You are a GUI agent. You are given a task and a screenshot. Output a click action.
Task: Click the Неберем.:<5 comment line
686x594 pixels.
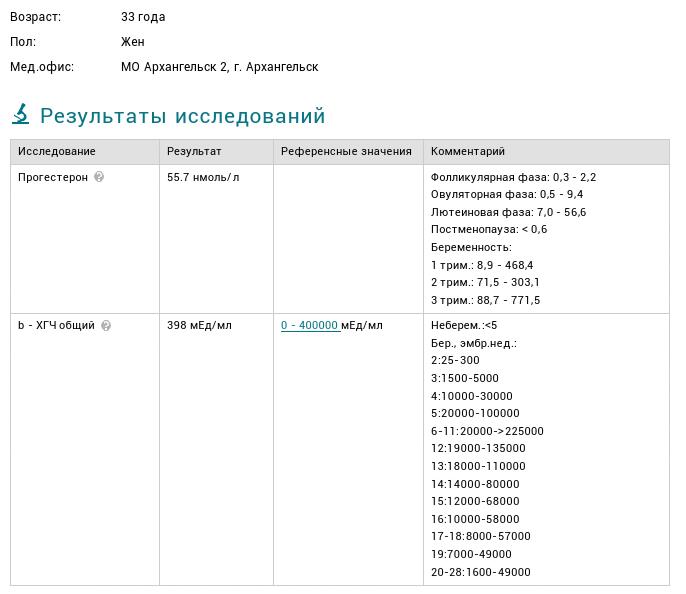464,325
